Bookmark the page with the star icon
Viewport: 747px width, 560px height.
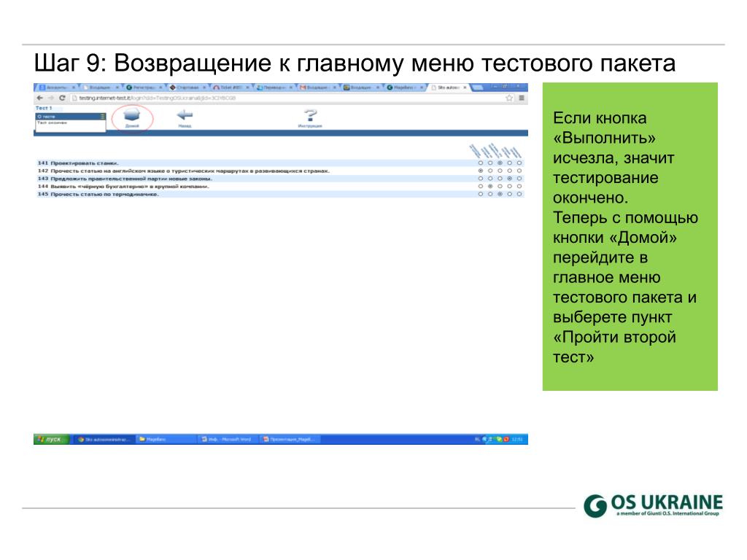pyautogui.click(x=509, y=98)
